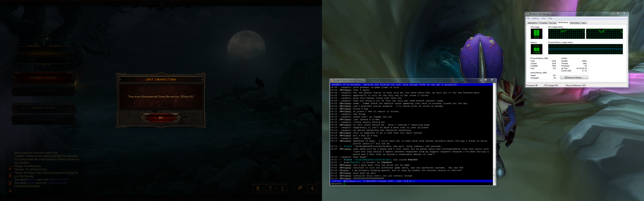This screenshot has height=201, width=644.
Task: Click OK in Lost Connection dialog
Action: coord(161,118)
